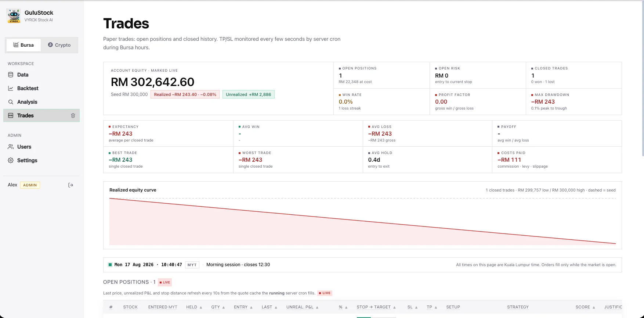This screenshot has height=318, width=644.
Task: Switch to the Bursa market tab
Action: tap(23, 45)
